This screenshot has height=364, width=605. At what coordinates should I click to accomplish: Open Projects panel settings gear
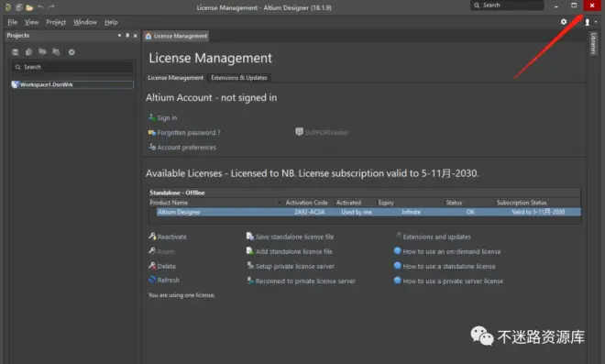pyautogui.click(x=71, y=51)
